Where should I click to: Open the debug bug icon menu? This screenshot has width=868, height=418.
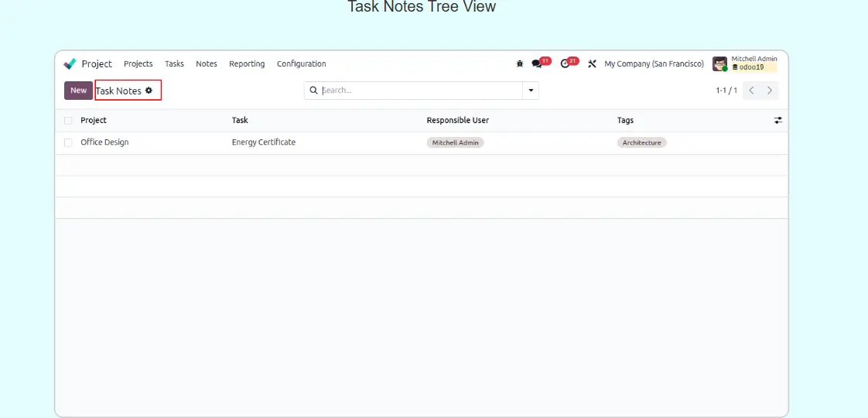[x=520, y=64]
